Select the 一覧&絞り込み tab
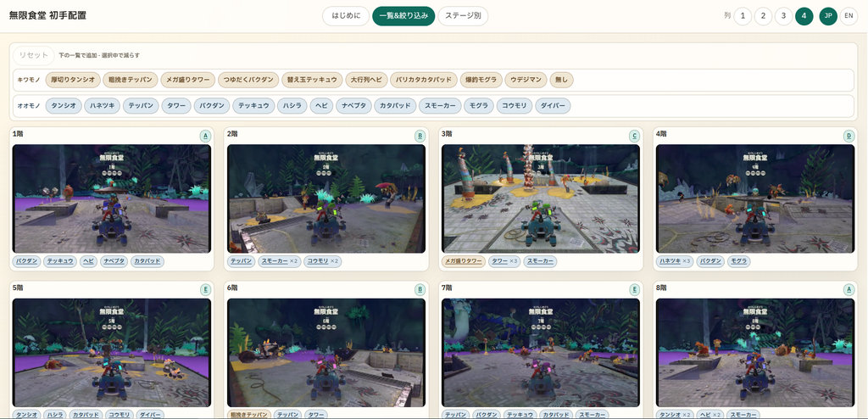 click(x=403, y=16)
